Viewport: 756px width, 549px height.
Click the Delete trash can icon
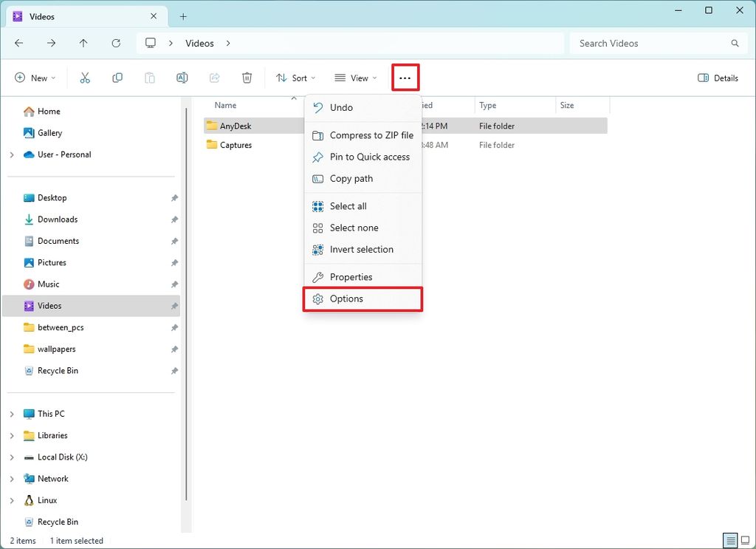click(x=247, y=78)
